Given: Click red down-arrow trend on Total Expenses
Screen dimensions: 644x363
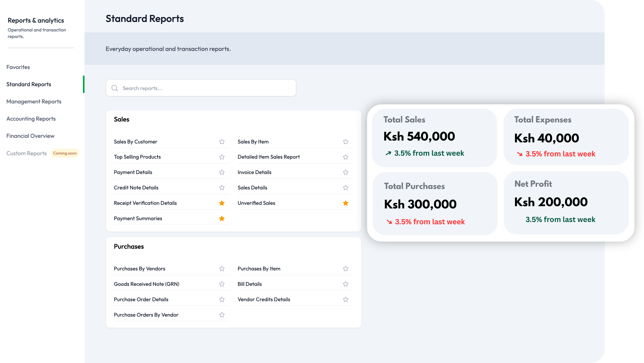Looking at the screenshot, I should point(520,154).
